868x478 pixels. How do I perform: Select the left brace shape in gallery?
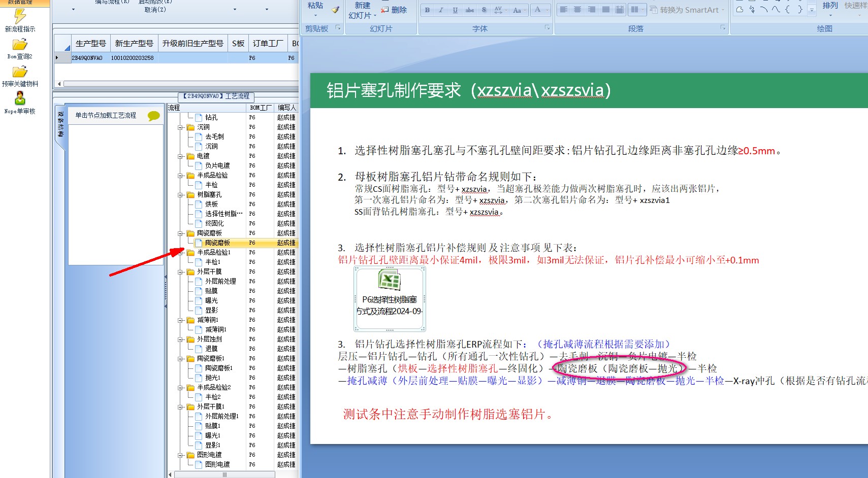(788, 10)
